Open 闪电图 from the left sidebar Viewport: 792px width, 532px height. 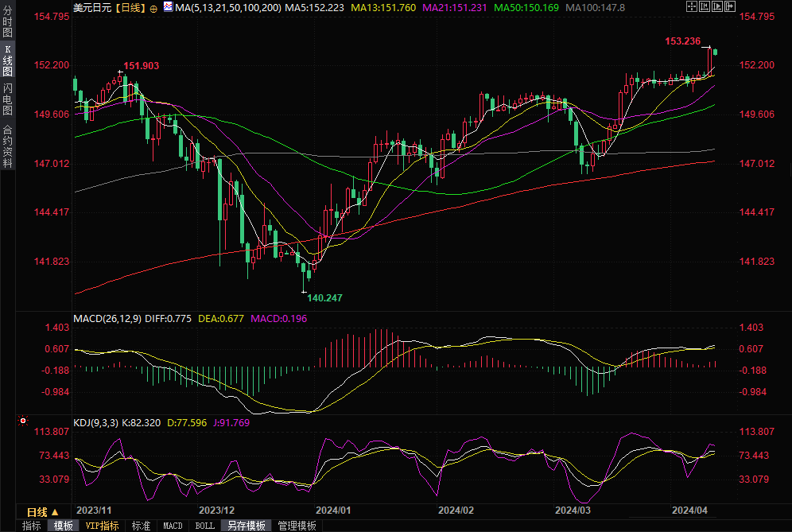coord(7,99)
